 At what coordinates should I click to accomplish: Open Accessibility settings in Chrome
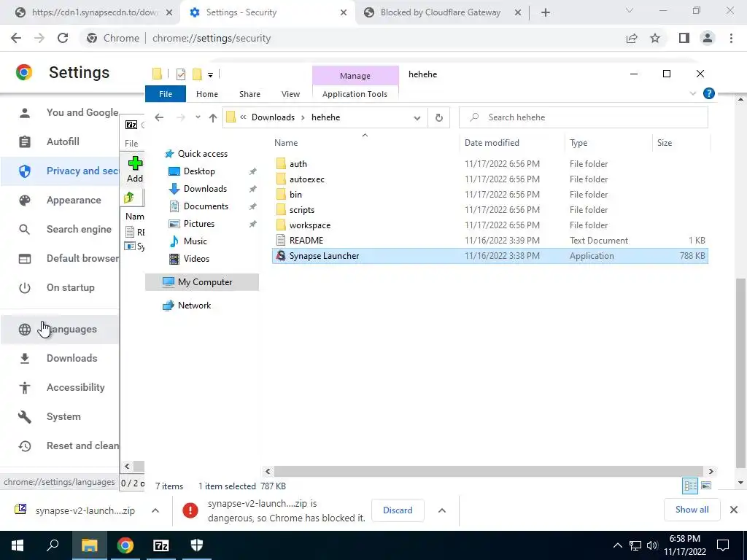point(60,388)
